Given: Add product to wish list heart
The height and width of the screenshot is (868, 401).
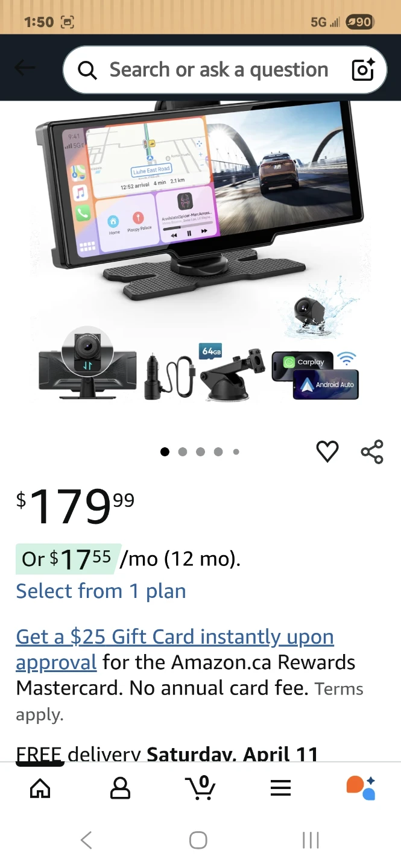Looking at the screenshot, I should 327,451.
